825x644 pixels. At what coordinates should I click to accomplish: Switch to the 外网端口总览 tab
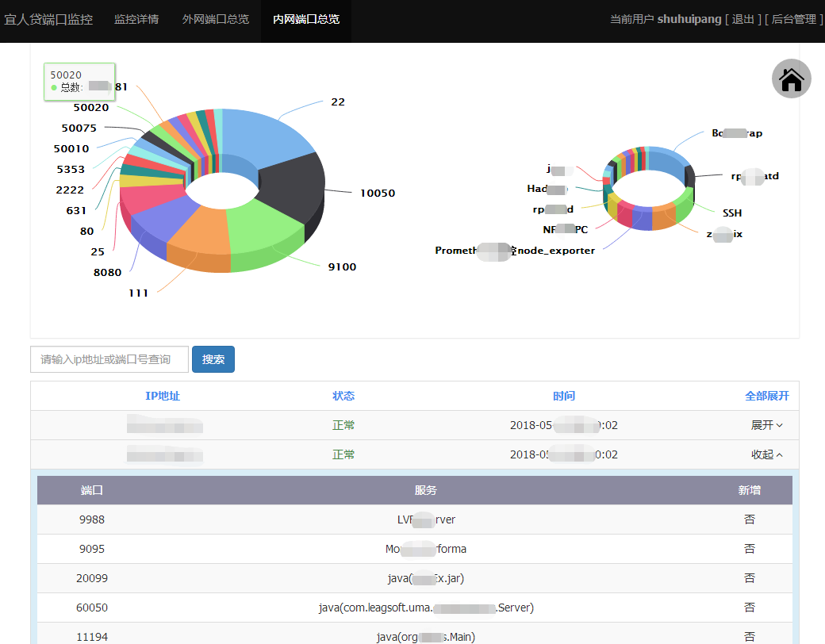[216, 20]
